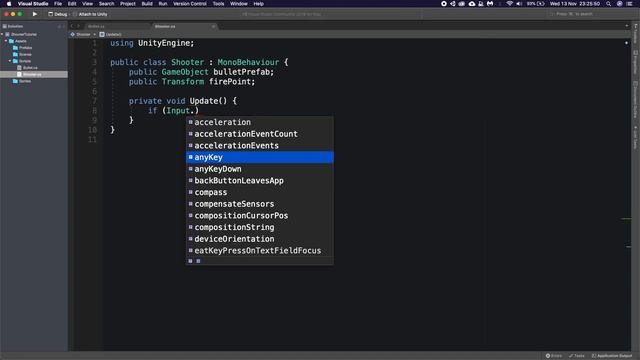Open the Debug configuration selector
Screen dimensions: 640x360
pyautogui.click(x=58, y=14)
